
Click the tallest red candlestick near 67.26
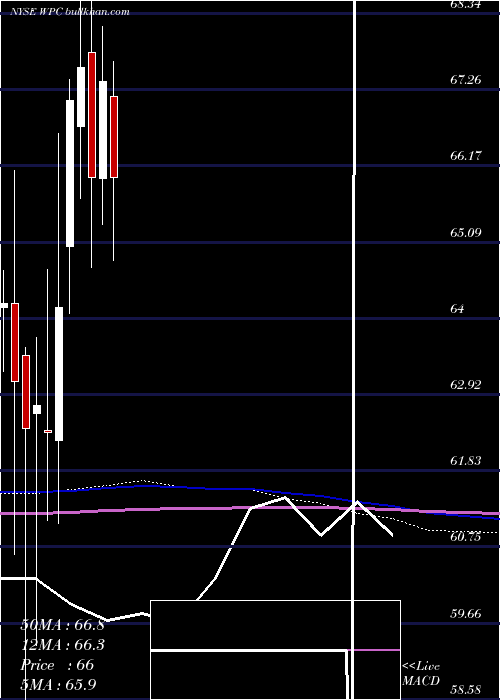pos(92,115)
